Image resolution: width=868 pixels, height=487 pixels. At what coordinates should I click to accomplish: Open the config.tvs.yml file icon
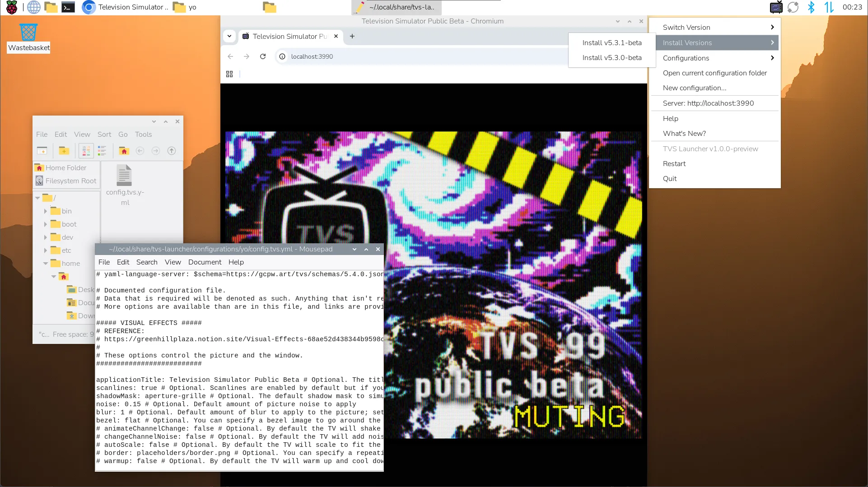(x=125, y=175)
